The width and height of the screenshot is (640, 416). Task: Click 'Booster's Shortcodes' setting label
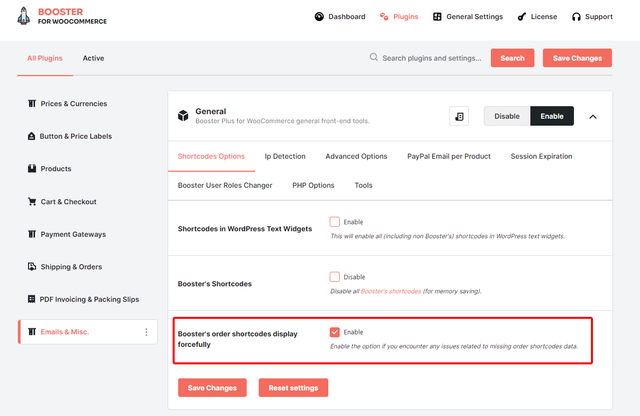coord(215,284)
